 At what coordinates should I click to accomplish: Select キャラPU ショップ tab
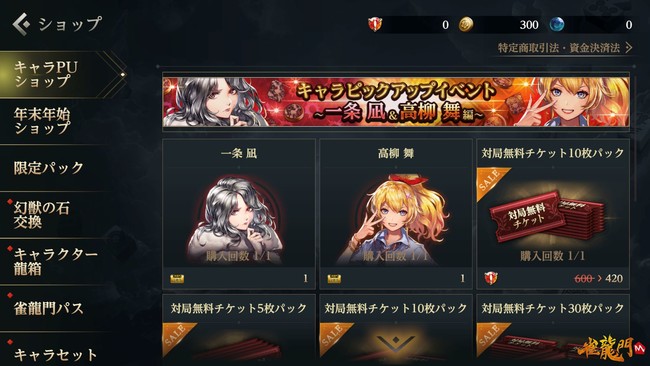point(62,74)
